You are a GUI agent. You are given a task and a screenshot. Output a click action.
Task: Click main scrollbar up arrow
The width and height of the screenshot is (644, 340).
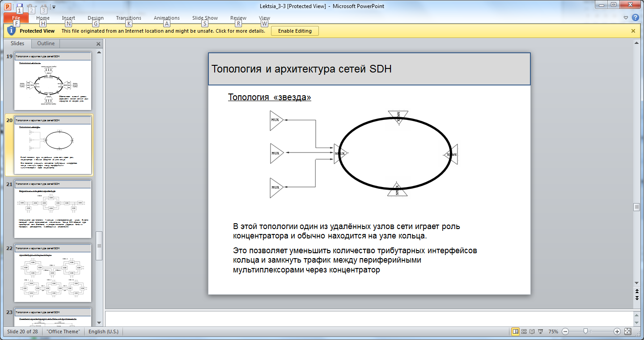[x=637, y=43]
